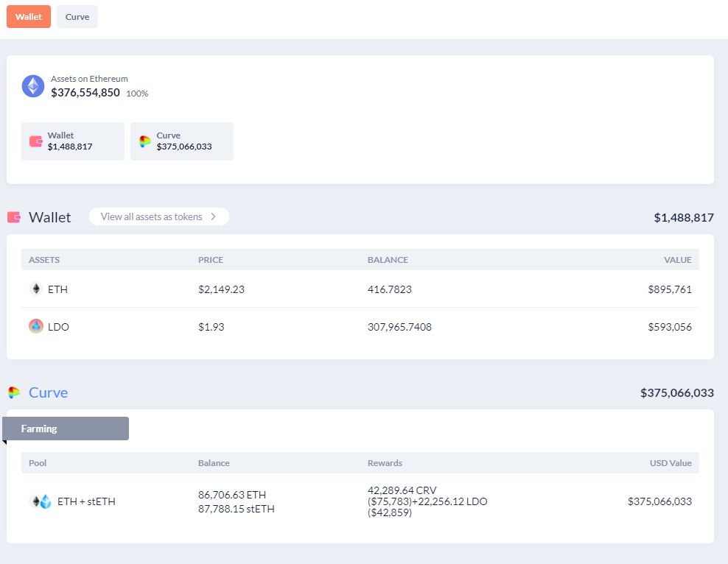Select the ETH asset name

pyautogui.click(x=57, y=289)
